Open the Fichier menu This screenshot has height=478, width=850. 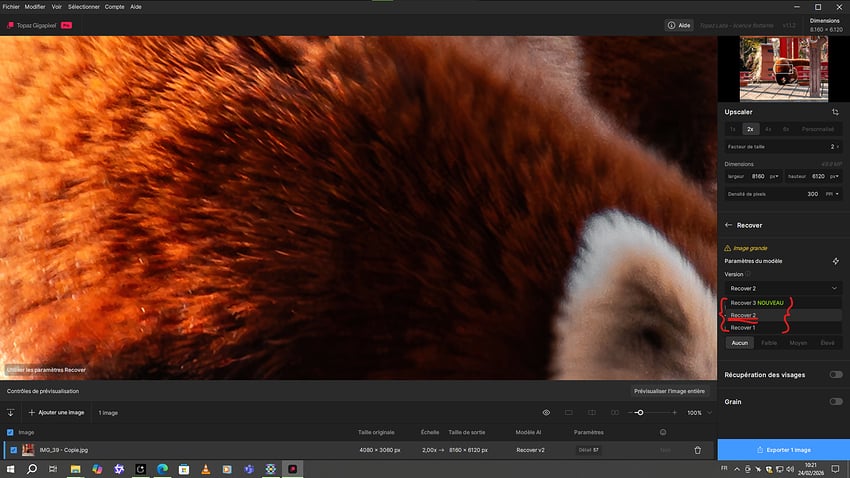coord(11,6)
